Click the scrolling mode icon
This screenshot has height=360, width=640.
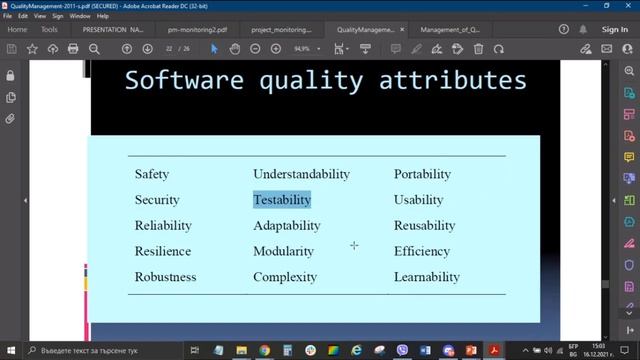click(365, 49)
